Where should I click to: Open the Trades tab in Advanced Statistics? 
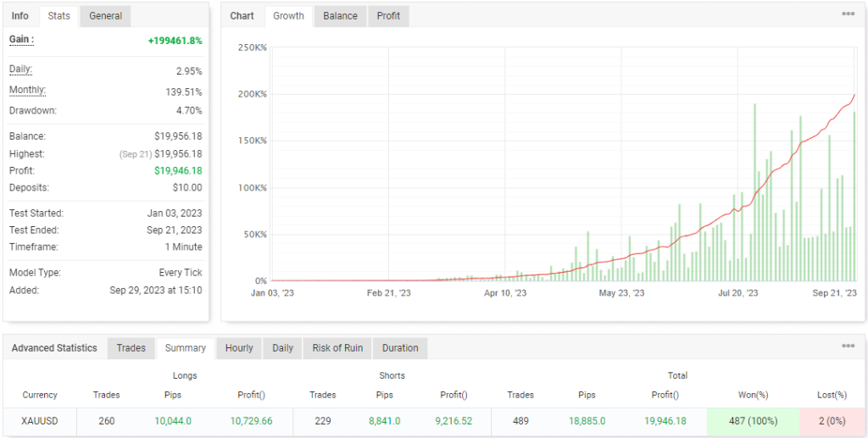(131, 348)
